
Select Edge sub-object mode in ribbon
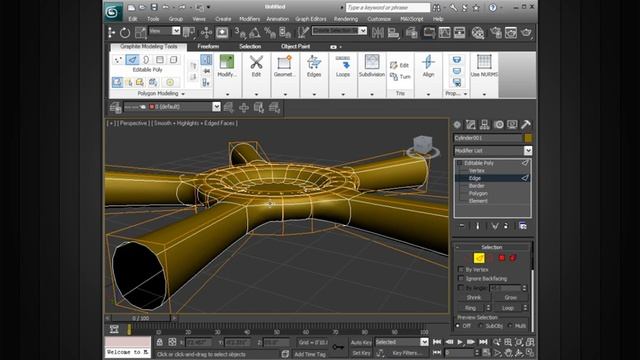point(132,60)
